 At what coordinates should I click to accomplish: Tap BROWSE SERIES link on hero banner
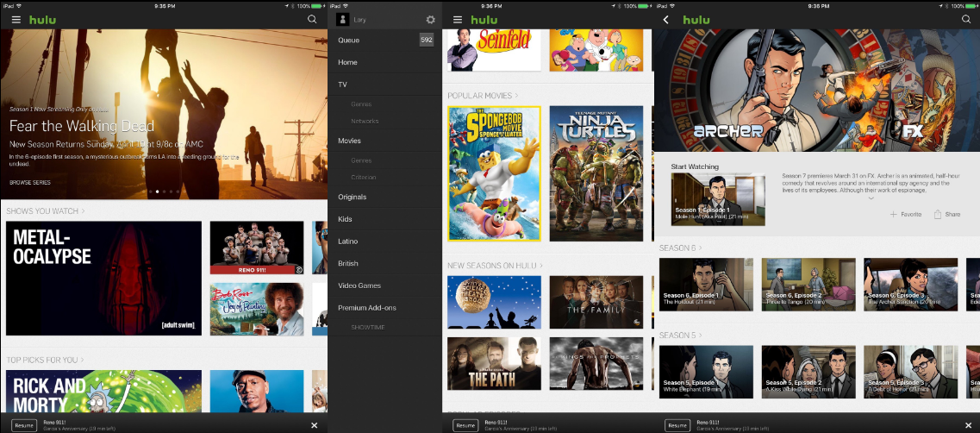click(x=30, y=183)
